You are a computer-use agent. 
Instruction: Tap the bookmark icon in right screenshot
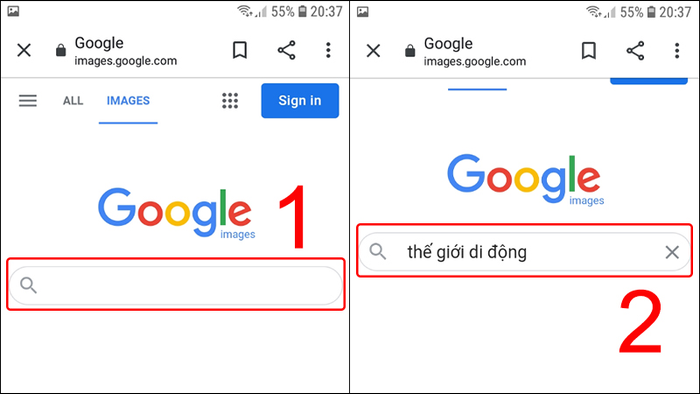(x=589, y=50)
